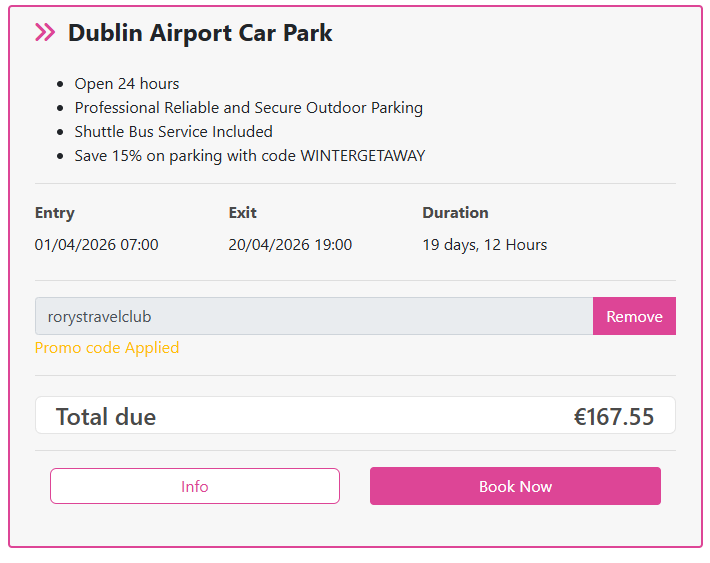The image size is (710, 563).
Task: Click the Exit column label
Action: (242, 213)
